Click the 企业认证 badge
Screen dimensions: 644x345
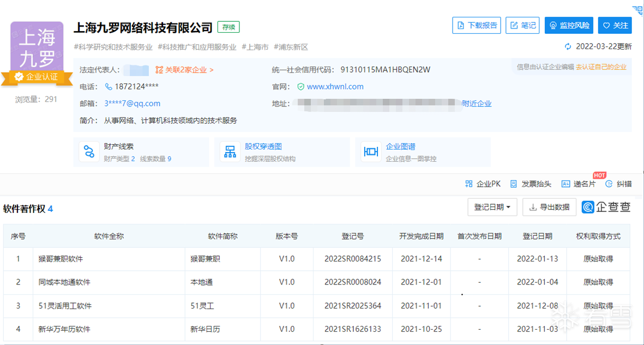[37, 77]
